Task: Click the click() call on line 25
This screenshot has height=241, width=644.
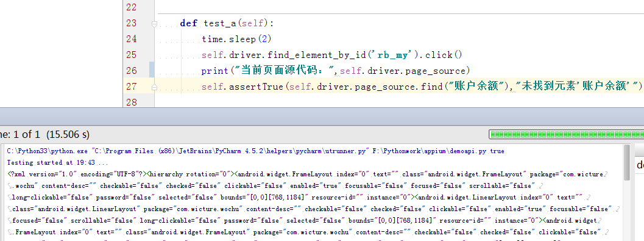Action: coord(444,55)
